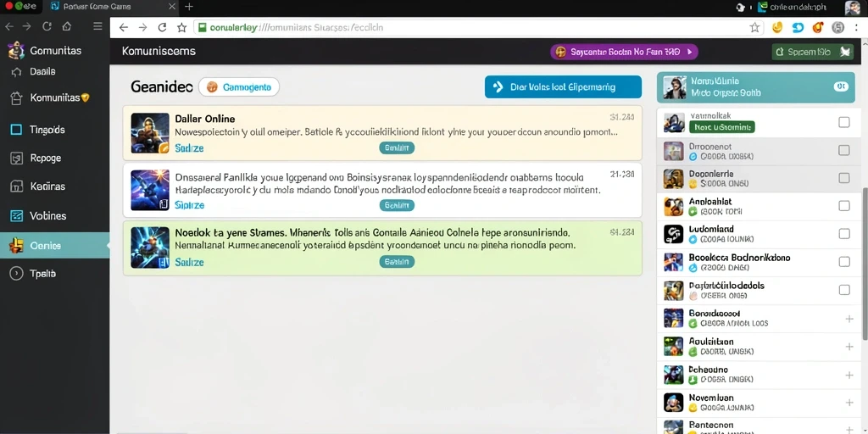868x434 pixels.
Task: Click the purple Sayonter Boden banner button
Action: pyautogui.click(x=624, y=52)
